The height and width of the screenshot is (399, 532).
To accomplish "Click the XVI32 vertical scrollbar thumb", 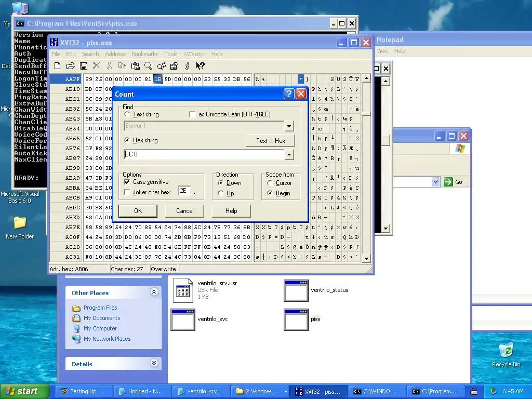I will click(x=366, y=113).
